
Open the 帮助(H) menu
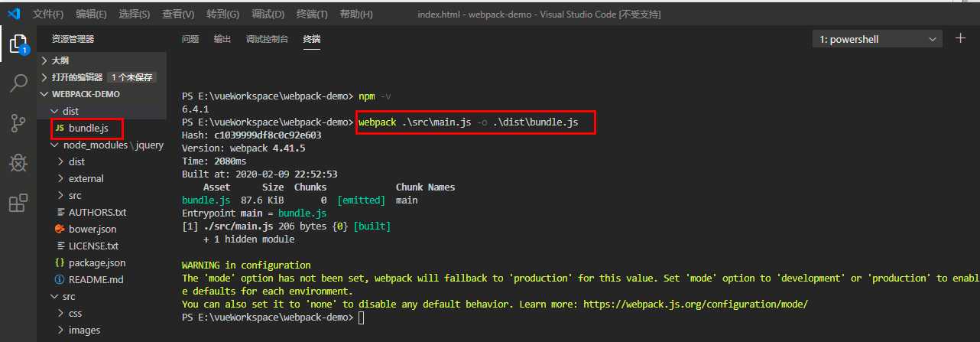[356, 15]
